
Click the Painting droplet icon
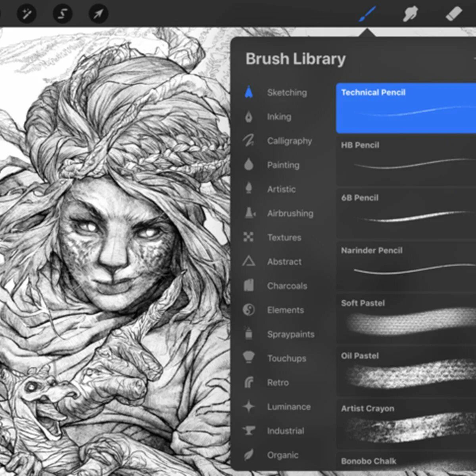click(x=249, y=164)
